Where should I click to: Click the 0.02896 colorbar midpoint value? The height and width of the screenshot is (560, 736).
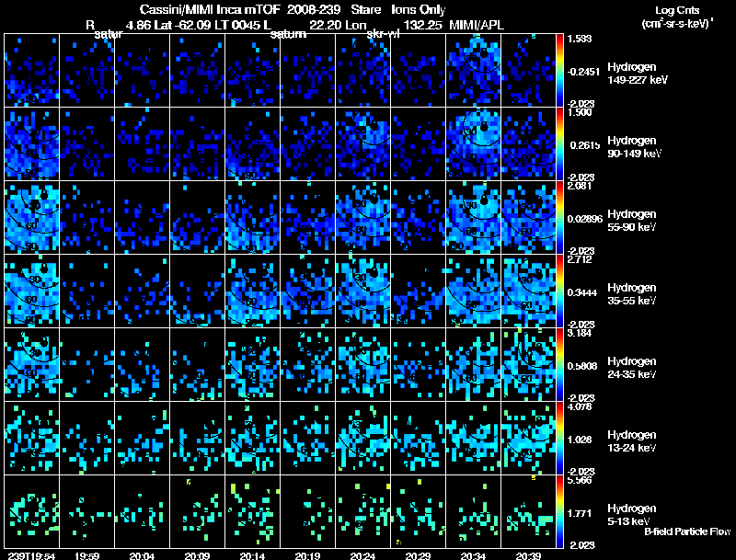coord(585,219)
